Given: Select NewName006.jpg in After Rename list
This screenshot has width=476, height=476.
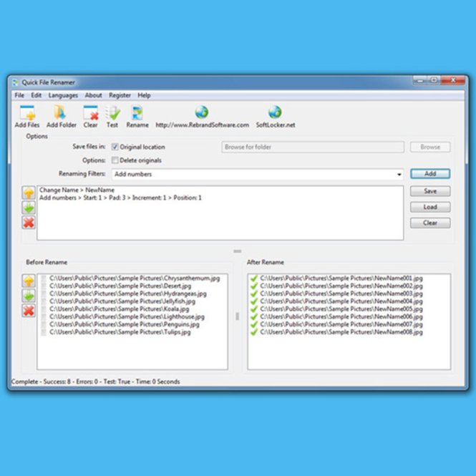Looking at the screenshot, I should (341, 316).
